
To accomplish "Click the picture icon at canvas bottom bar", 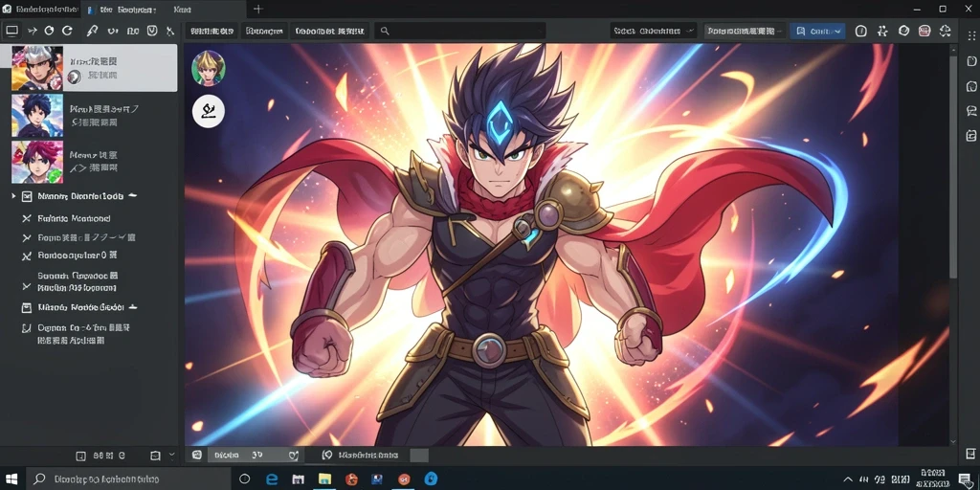I will tap(197, 455).
